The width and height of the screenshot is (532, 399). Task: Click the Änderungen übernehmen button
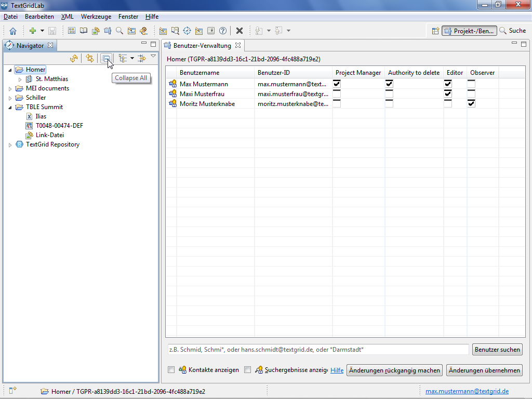point(484,370)
